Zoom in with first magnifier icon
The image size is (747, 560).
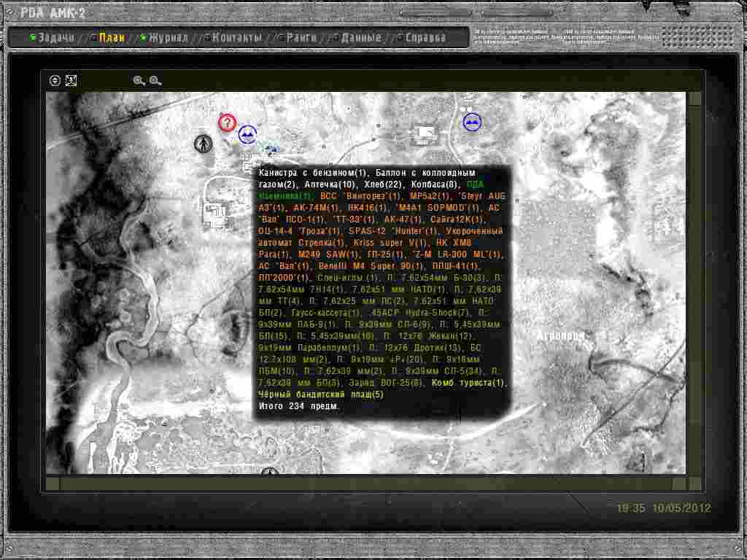point(139,81)
